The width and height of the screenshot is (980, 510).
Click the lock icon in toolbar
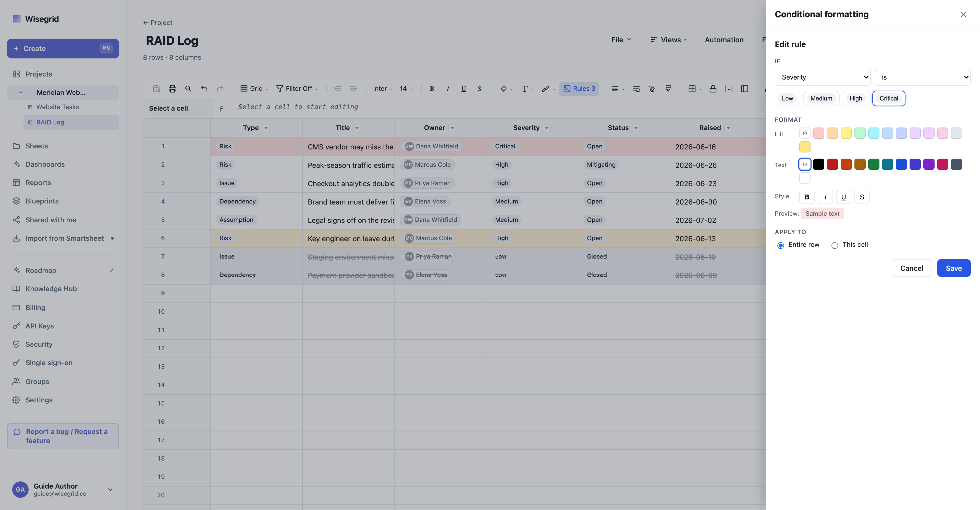tap(713, 88)
